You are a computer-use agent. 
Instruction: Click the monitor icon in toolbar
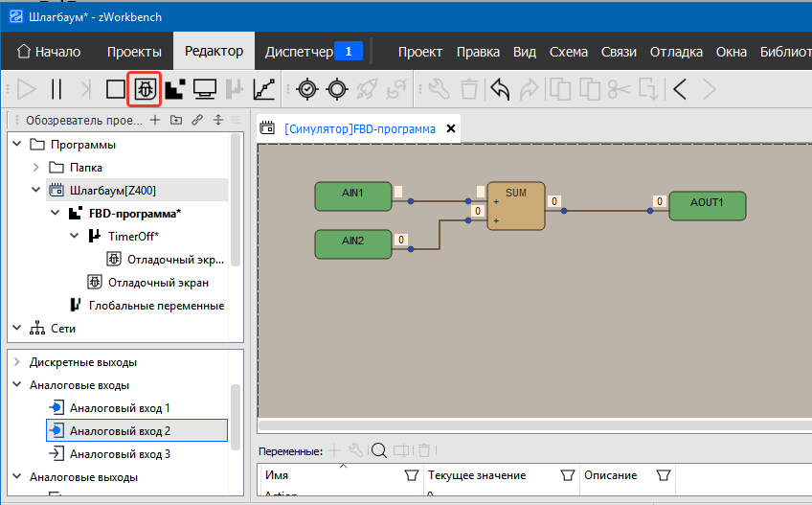click(204, 89)
